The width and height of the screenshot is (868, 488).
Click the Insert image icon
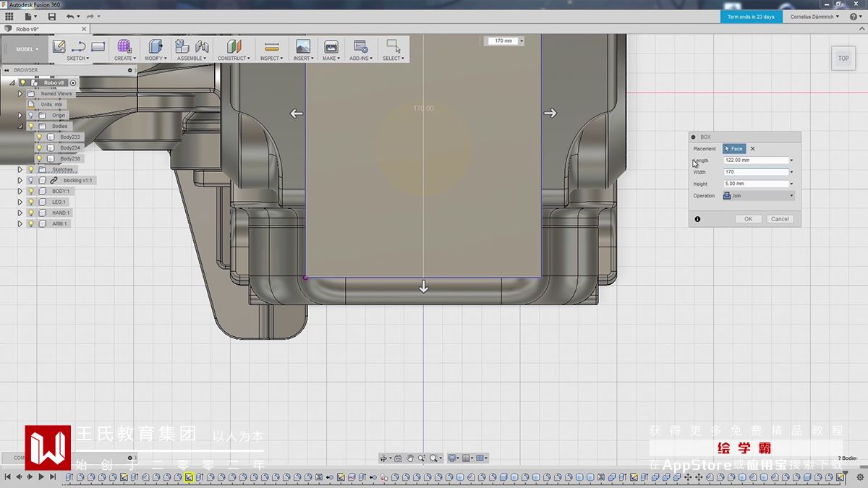tap(302, 46)
